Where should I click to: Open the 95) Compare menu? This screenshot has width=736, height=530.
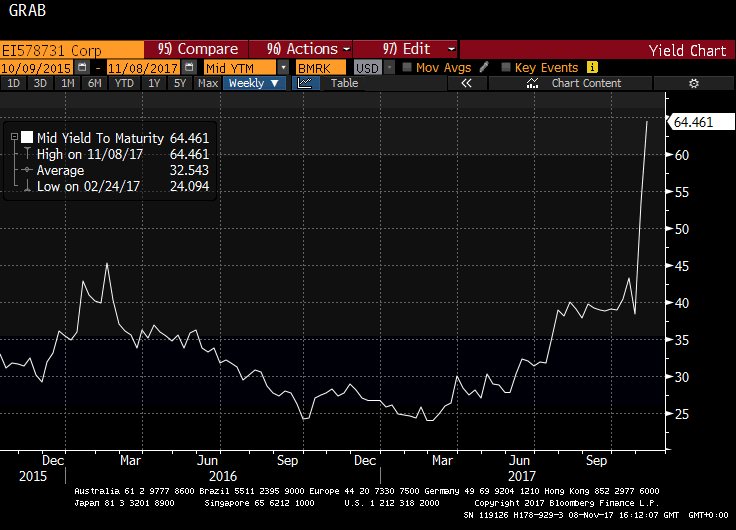(x=196, y=49)
